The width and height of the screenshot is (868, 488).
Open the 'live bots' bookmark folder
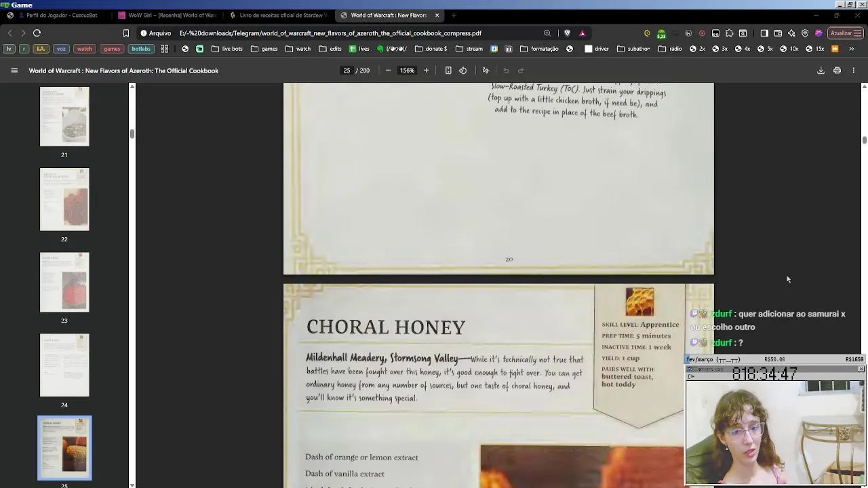[227, 49]
